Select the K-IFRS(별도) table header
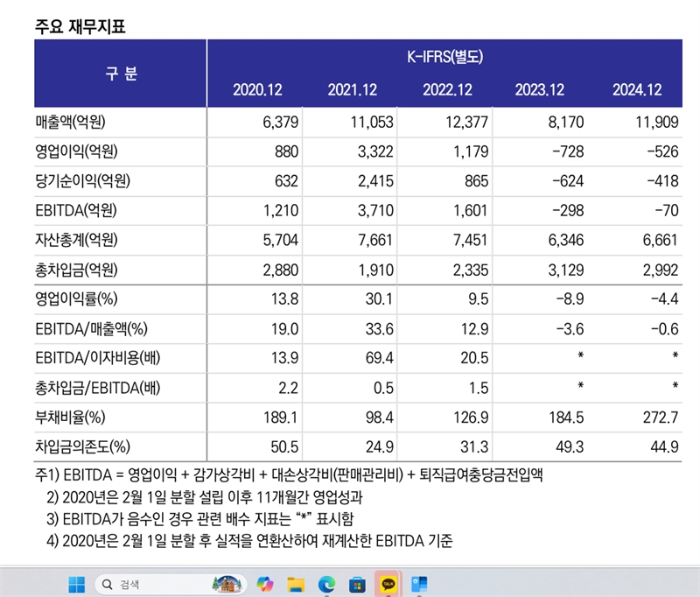 pos(445,58)
